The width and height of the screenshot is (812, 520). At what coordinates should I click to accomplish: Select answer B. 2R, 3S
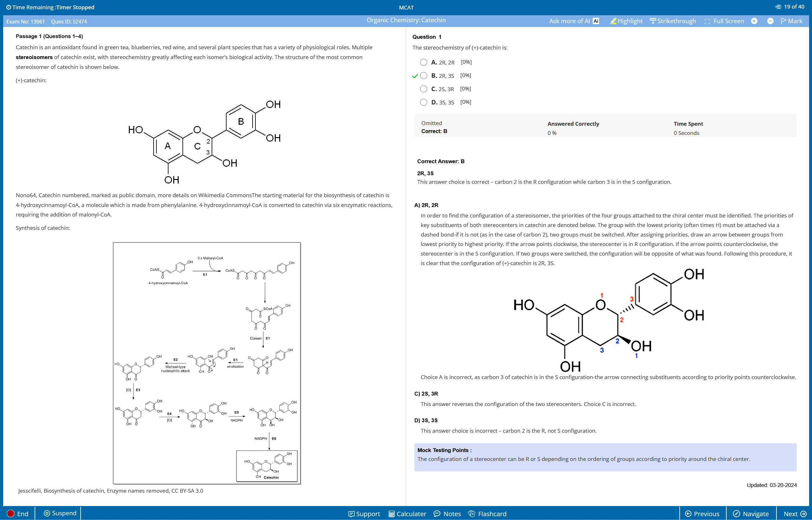tap(424, 76)
